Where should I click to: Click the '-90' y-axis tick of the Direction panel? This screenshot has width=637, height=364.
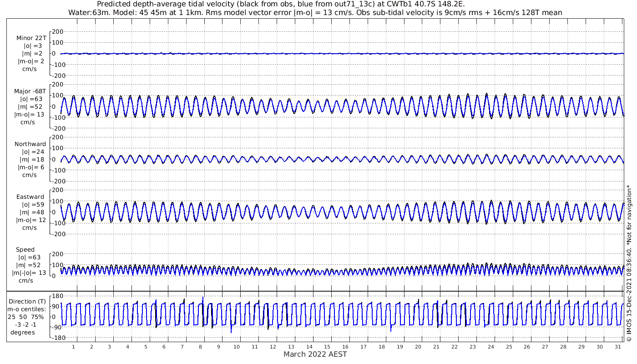pyautogui.click(x=57, y=327)
